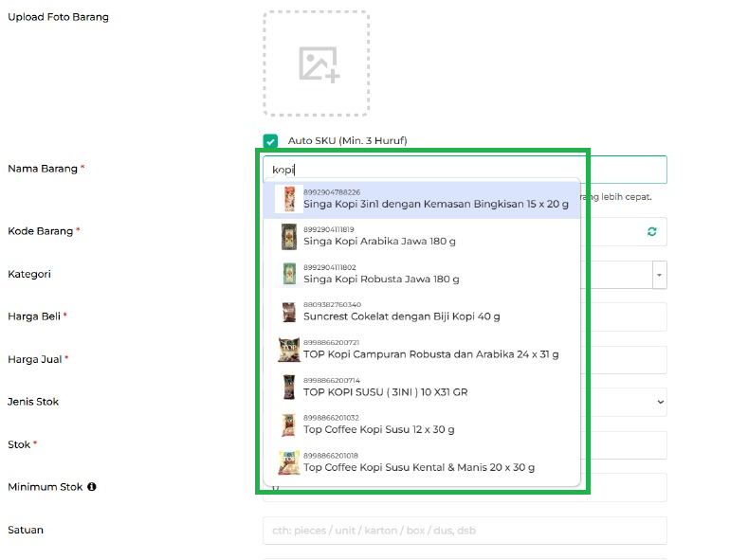Click barcode 8809382760340 text
The image size is (730, 560).
(x=333, y=304)
